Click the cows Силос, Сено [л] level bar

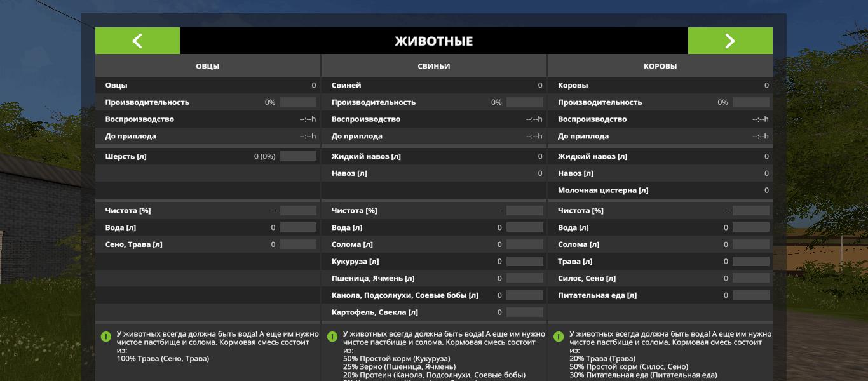click(x=750, y=278)
